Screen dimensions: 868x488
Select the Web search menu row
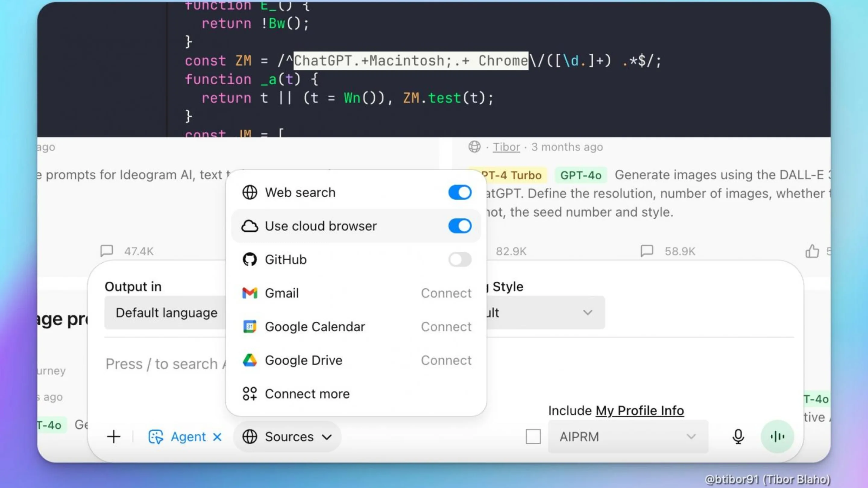pos(356,192)
